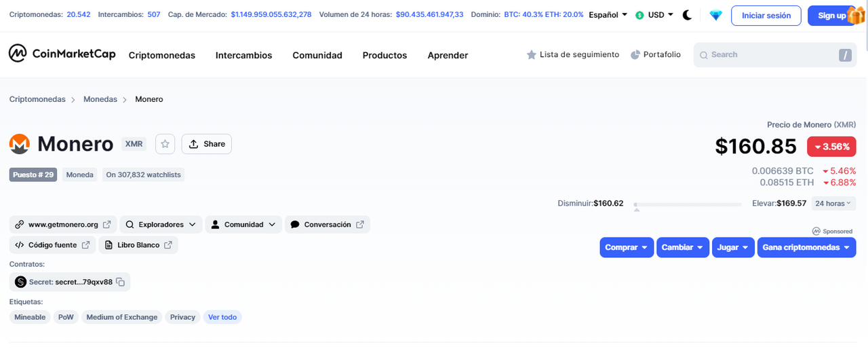Add Monero to watchlist with the star
868x351 pixels.
[x=165, y=144]
